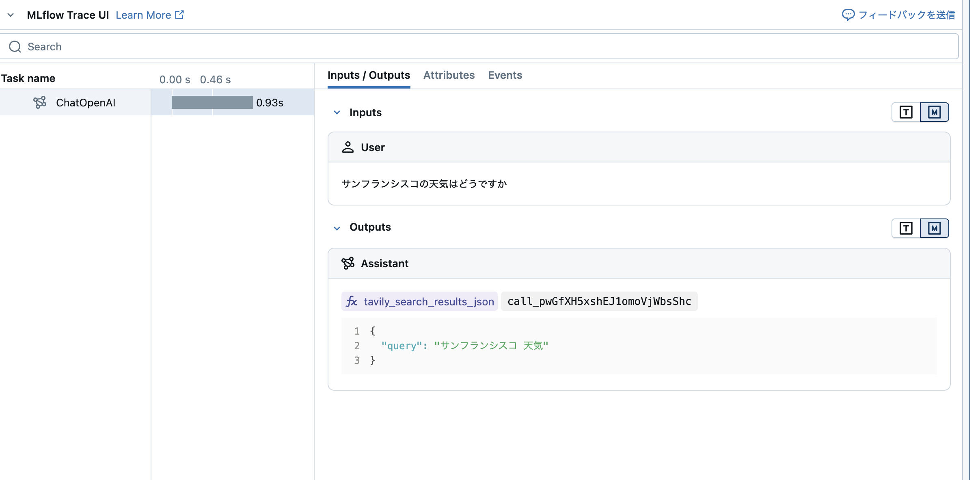Open the Events tab
Screen dimensions: 980x480
505,75
